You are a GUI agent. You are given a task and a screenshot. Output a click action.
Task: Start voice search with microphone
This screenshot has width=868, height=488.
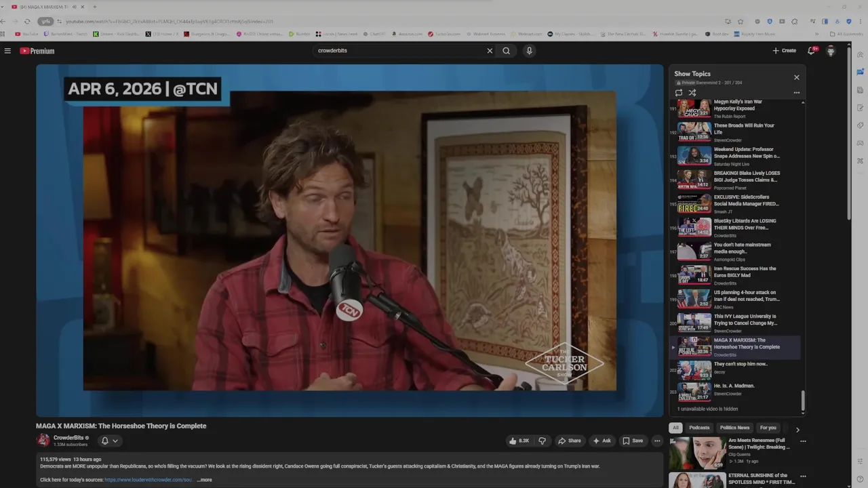pos(529,51)
